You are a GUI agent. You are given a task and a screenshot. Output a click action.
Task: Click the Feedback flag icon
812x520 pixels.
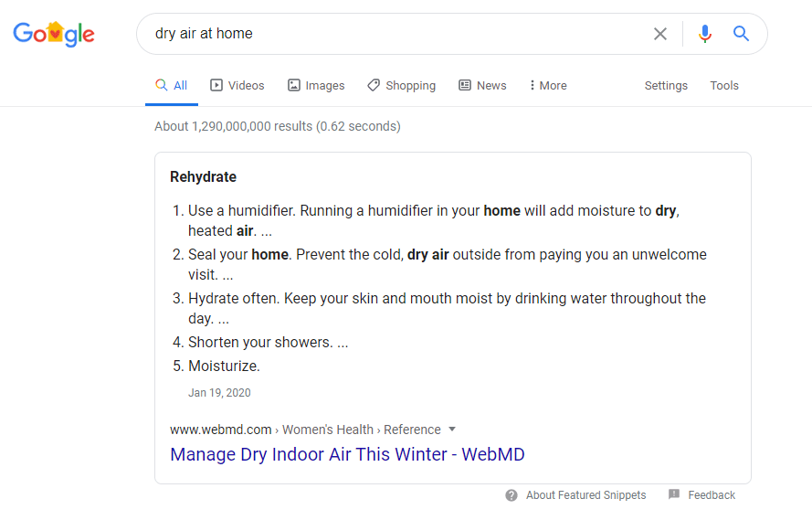pos(674,494)
